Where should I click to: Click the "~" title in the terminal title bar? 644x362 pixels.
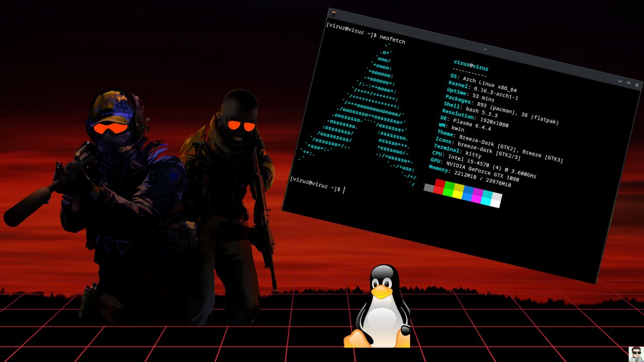(x=485, y=50)
